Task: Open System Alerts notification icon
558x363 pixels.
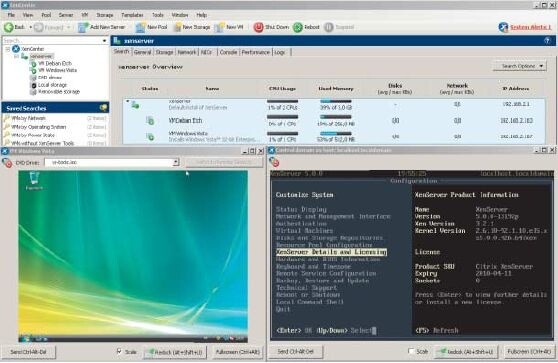Action: 503,27
